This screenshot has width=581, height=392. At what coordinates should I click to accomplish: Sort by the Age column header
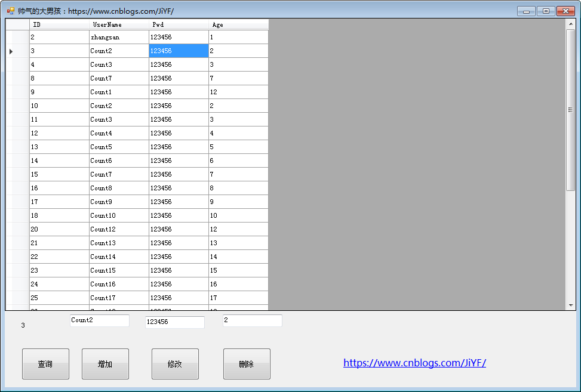pyautogui.click(x=238, y=25)
